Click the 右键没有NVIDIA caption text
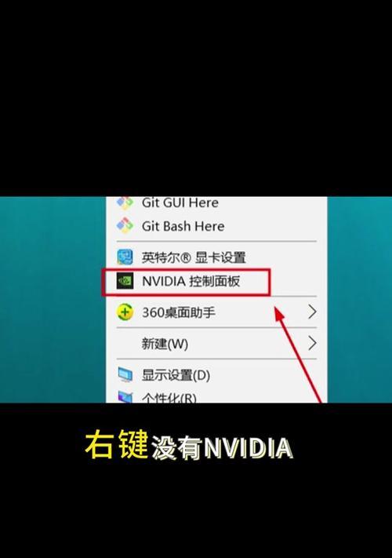Image resolution: width=392 pixels, height=558 pixels. 189,446
